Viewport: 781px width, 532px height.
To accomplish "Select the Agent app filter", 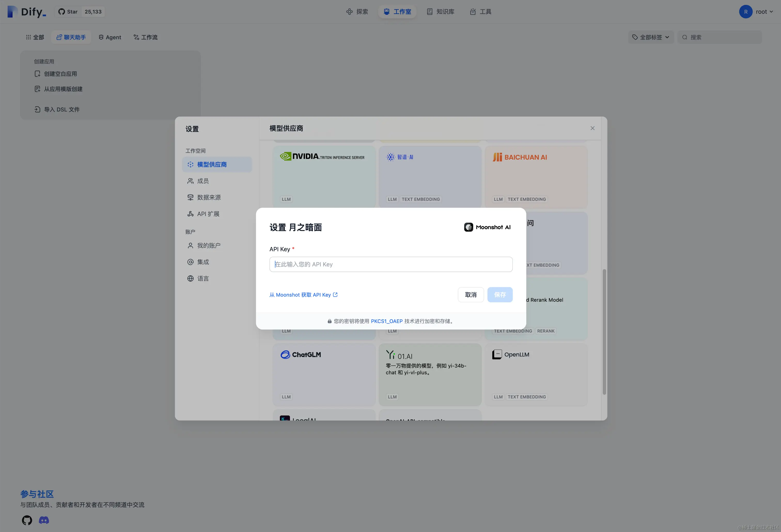I will tap(110, 37).
